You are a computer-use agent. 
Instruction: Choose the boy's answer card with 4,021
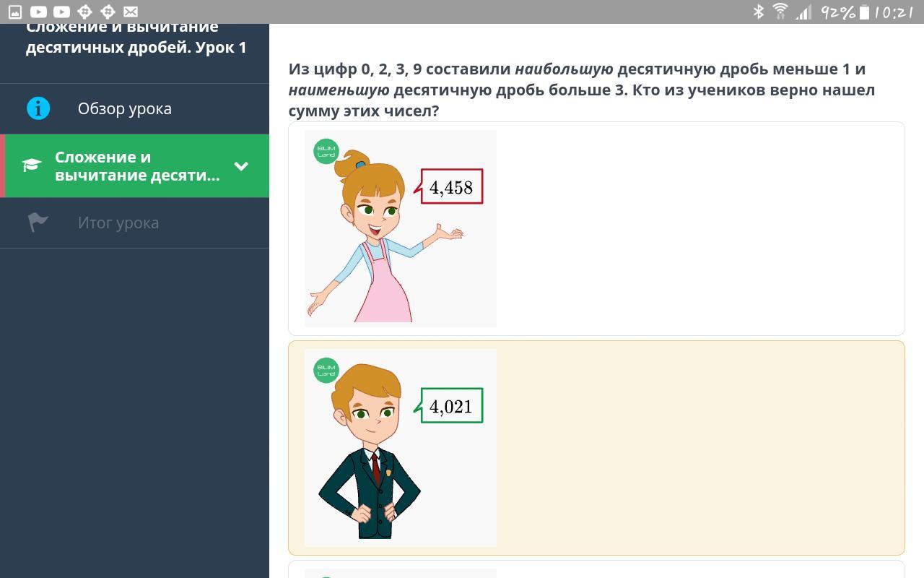596,448
